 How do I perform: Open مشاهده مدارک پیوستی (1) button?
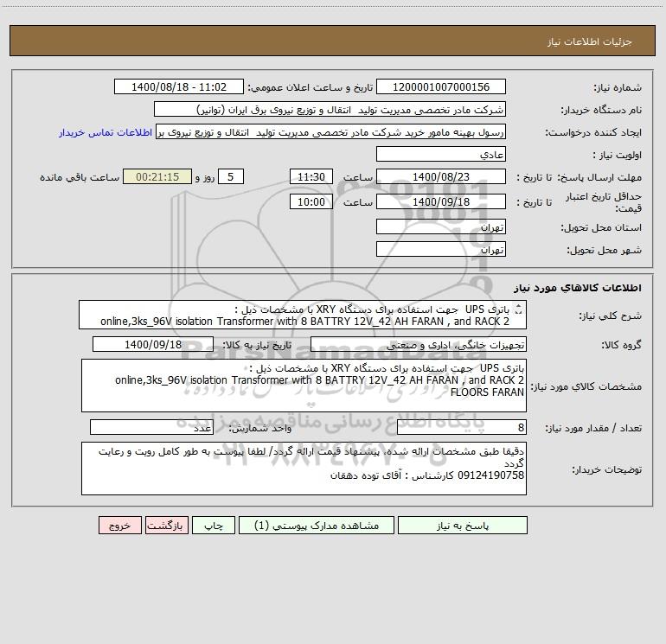coord(317,526)
